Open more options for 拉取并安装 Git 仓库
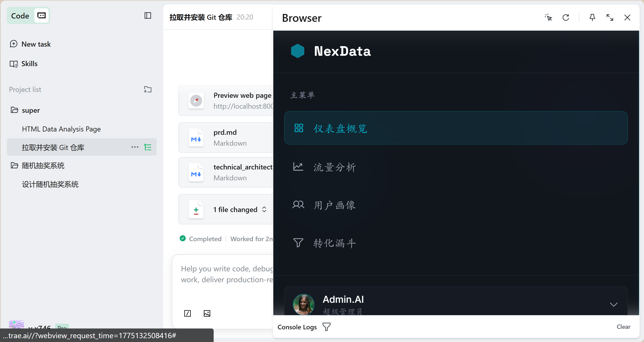This screenshot has width=644, height=342. [135, 147]
